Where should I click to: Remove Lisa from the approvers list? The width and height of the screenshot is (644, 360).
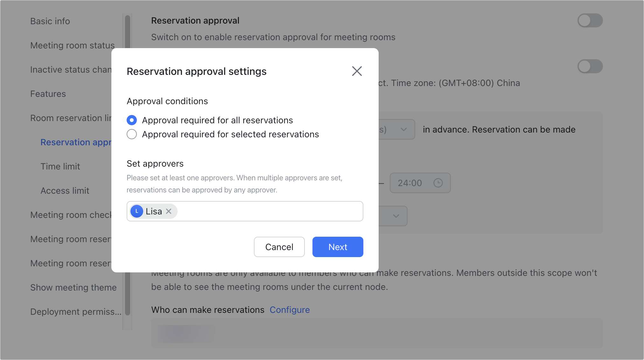click(x=169, y=211)
